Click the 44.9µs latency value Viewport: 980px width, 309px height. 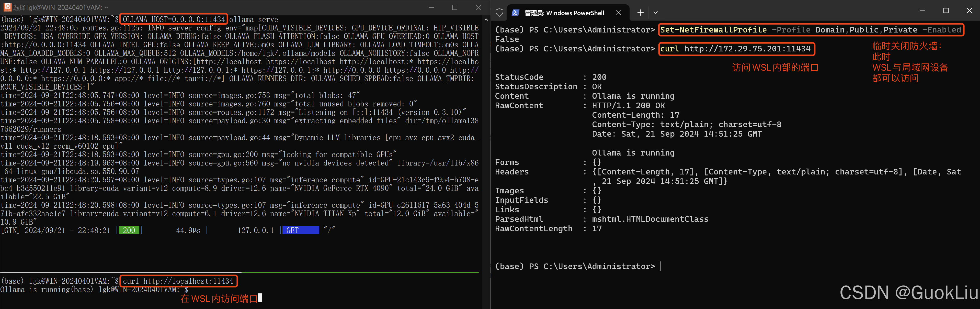(x=188, y=230)
